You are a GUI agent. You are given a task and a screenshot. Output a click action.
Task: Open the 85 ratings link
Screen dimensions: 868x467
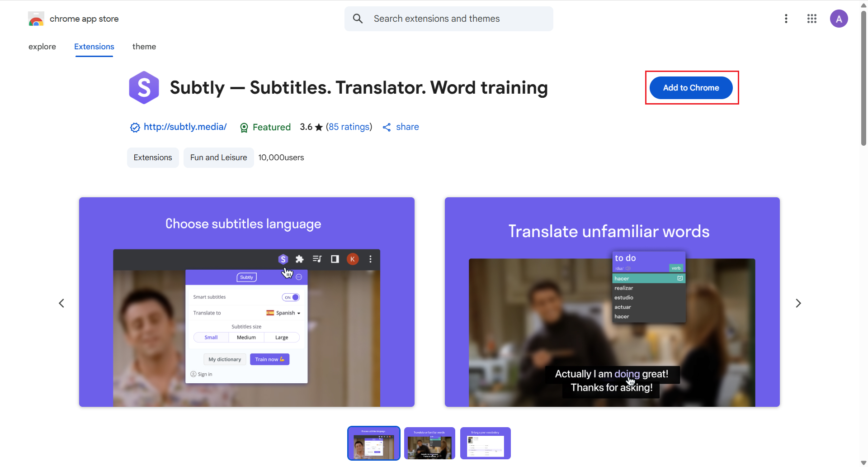(349, 127)
